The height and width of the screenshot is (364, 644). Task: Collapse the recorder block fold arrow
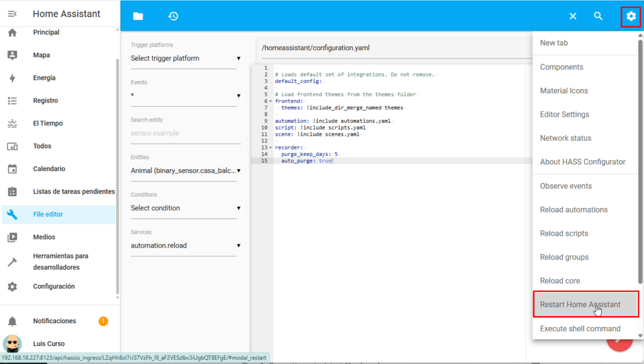[x=270, y=147]
